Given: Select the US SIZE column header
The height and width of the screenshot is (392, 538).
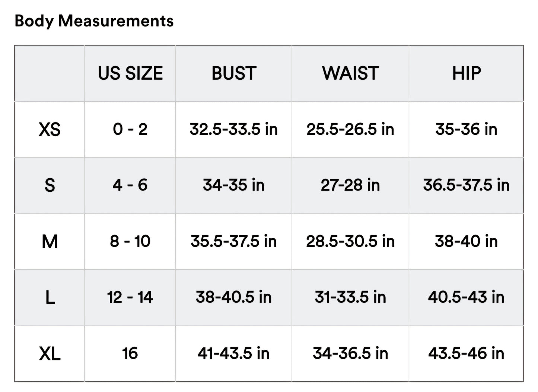Looking at the screenshot, I should click(x=130, y=73).
